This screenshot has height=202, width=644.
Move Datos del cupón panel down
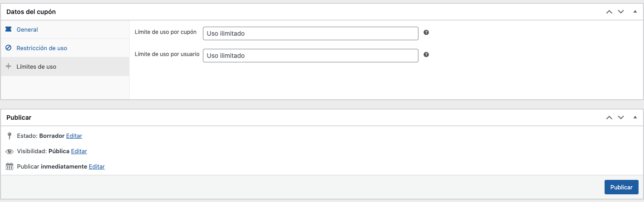pos(621,12)
